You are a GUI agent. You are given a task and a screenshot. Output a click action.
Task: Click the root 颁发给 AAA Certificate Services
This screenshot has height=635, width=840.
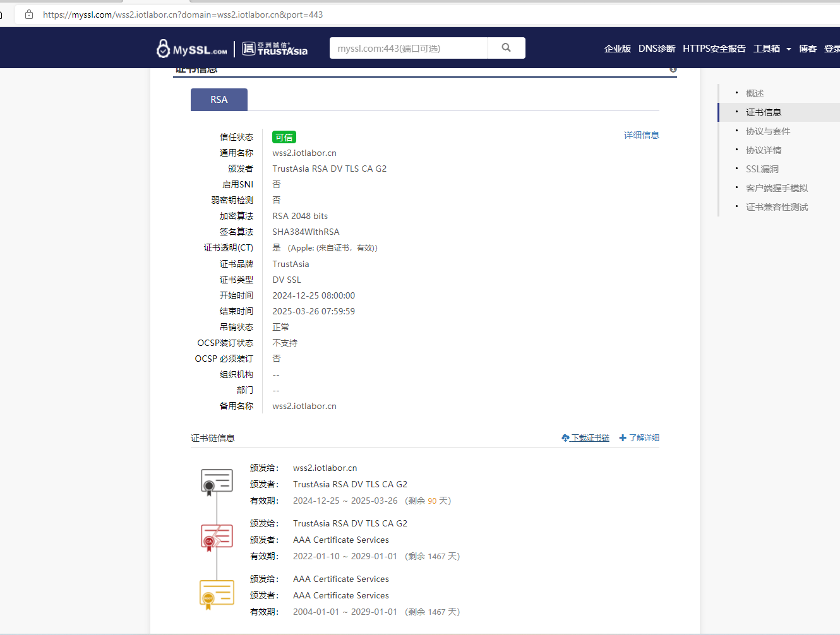click(341, 579)
